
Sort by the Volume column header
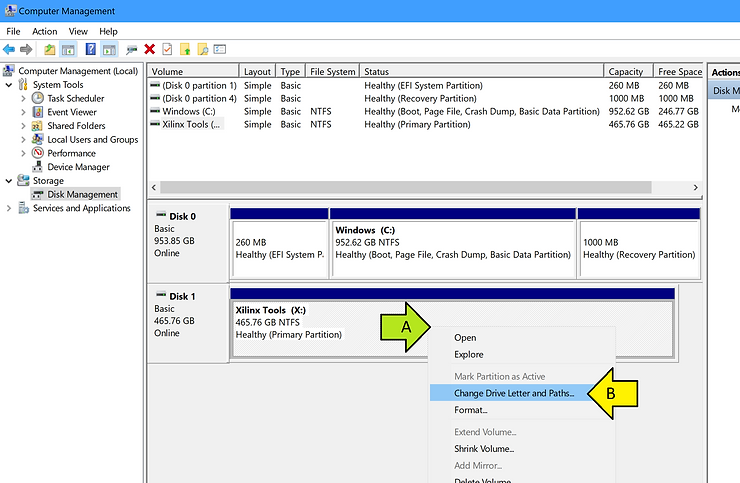193,71
